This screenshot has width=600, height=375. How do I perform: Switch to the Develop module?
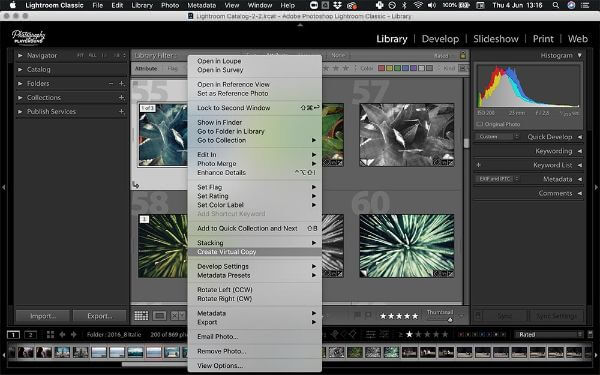tap(440, 39)
